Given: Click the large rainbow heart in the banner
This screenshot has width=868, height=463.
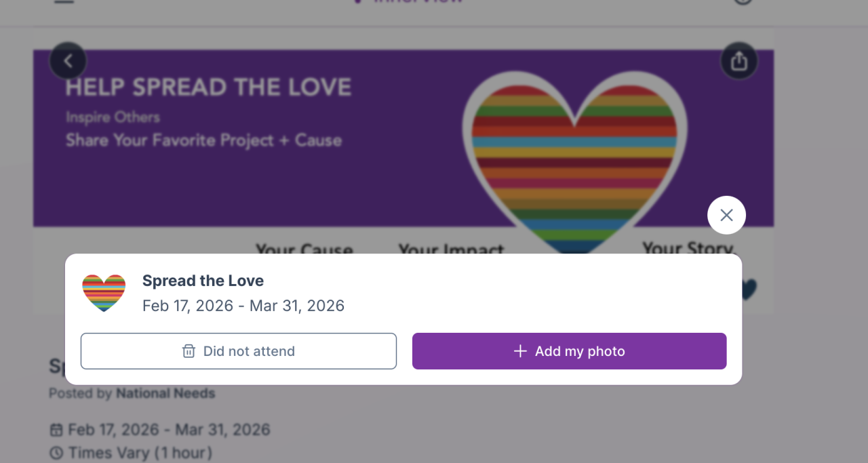Looking at the screenshot, I should pyautogui.click(x=574, y=163).
